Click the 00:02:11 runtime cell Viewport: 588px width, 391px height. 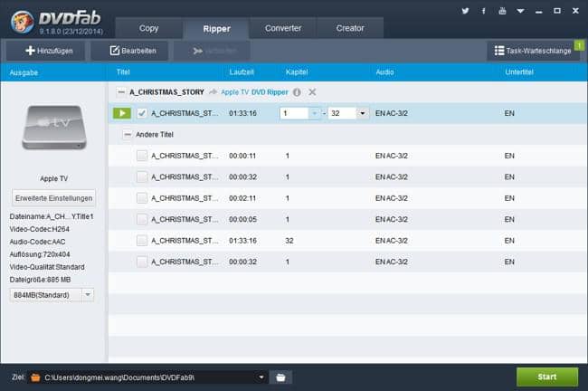coord(242,198)
